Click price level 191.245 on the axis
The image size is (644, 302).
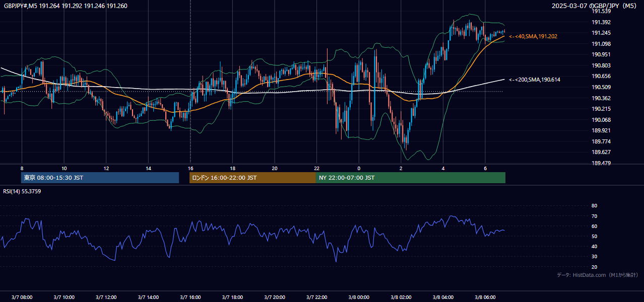coord(601,33)
